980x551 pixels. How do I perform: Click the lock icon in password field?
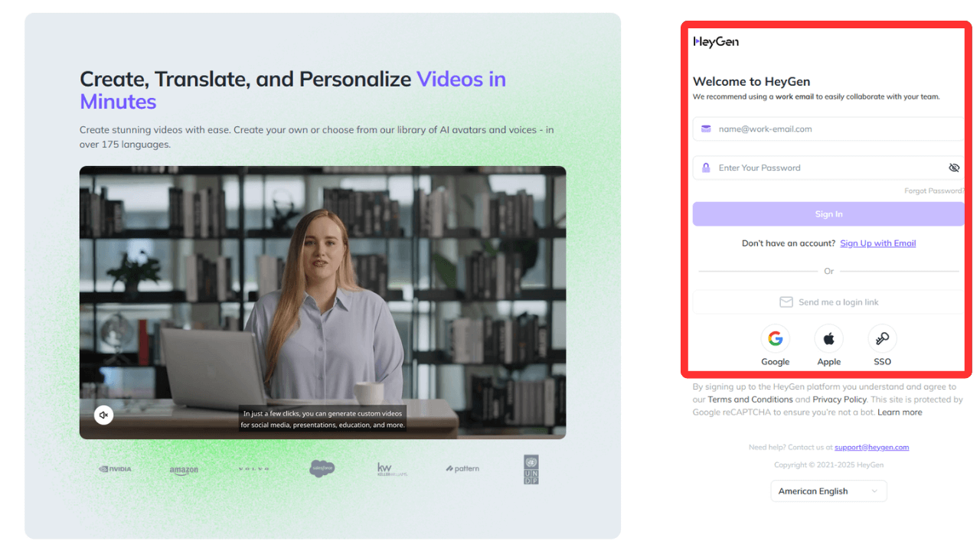click(x=706, y=168)
